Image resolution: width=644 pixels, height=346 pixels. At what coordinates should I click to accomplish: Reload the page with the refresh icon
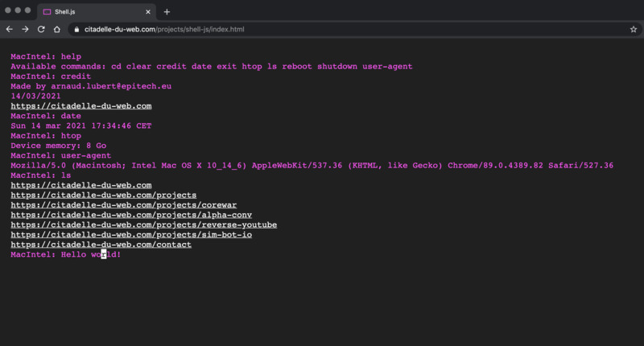pyautogui.click(x=41, y=29)
